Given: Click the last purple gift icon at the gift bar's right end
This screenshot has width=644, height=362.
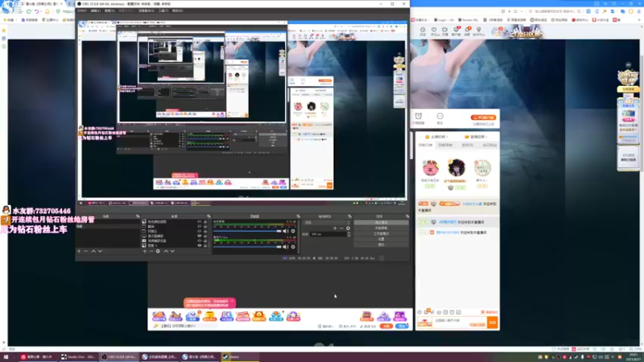Looking at the screenshot, I should (x=399, y=316).
